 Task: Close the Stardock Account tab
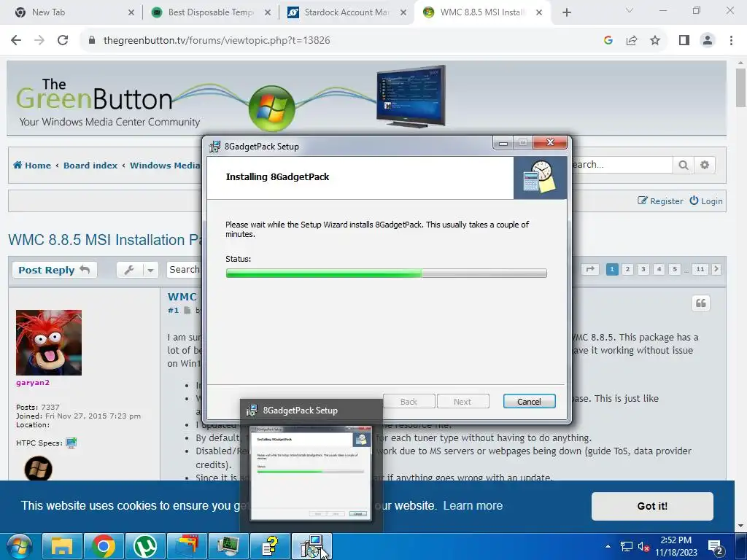click(403, 12)
